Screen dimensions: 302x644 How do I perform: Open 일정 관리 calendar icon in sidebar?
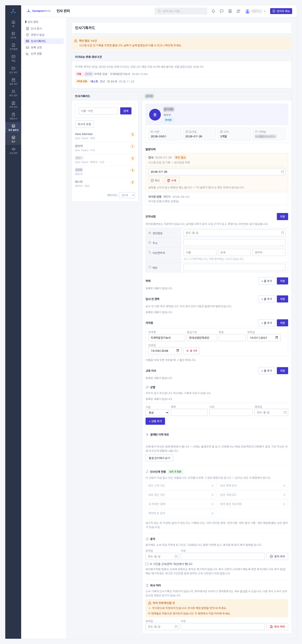click(x=13, y=81)
